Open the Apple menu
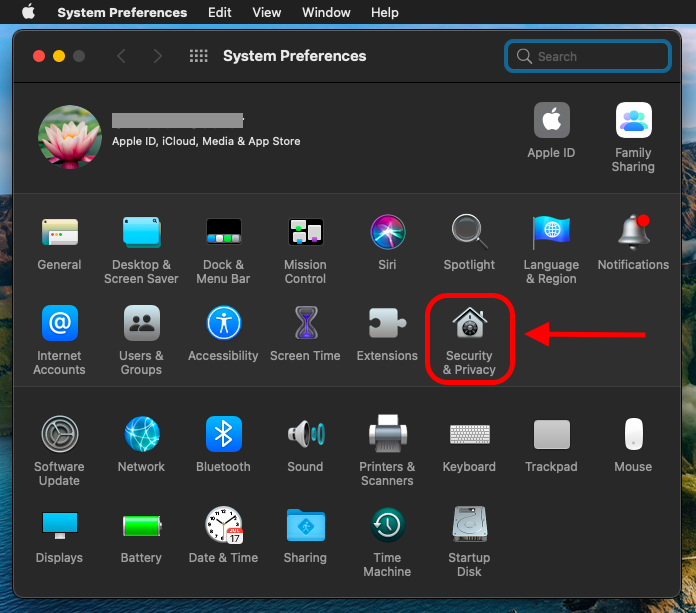 tap(29, 12)
